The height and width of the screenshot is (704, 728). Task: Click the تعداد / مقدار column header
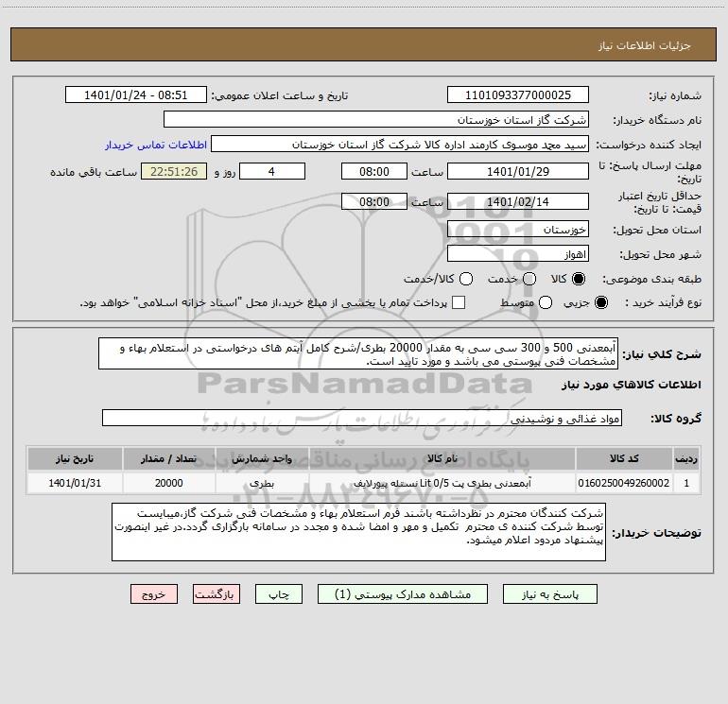point(169,458)
